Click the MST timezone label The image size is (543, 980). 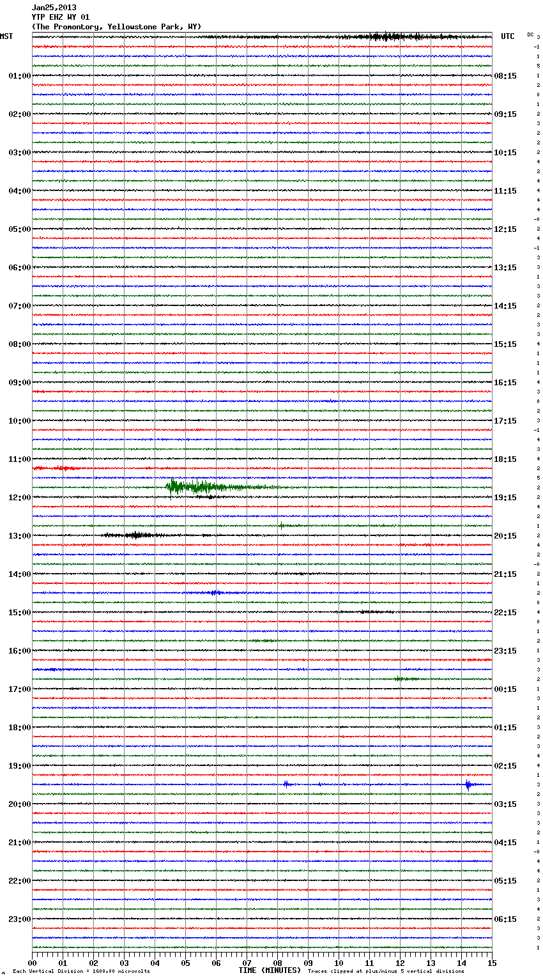6,36
